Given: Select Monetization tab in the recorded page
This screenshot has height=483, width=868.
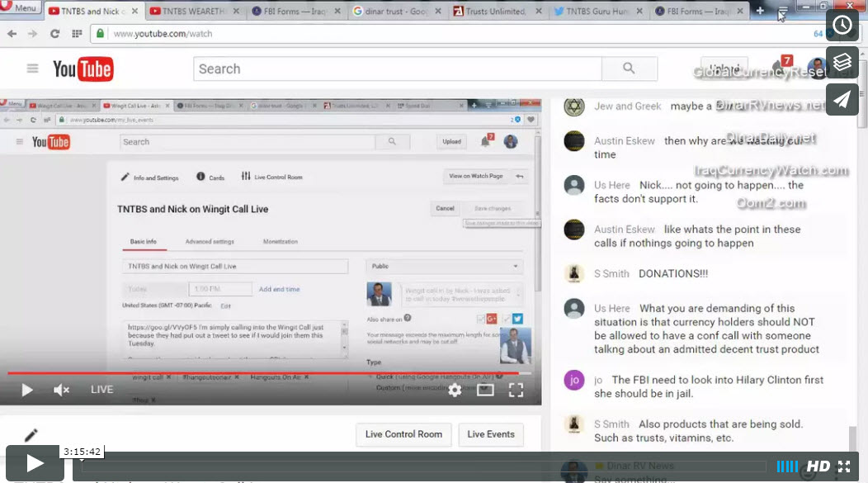Looking at the screenshot, I should 281,241.
